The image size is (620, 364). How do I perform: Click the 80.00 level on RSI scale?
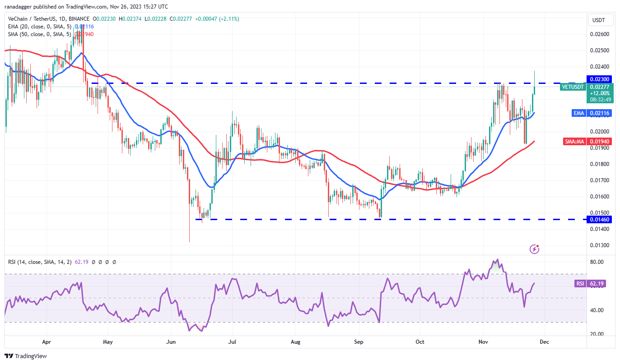pyautogui.click(x=597, y=262)
